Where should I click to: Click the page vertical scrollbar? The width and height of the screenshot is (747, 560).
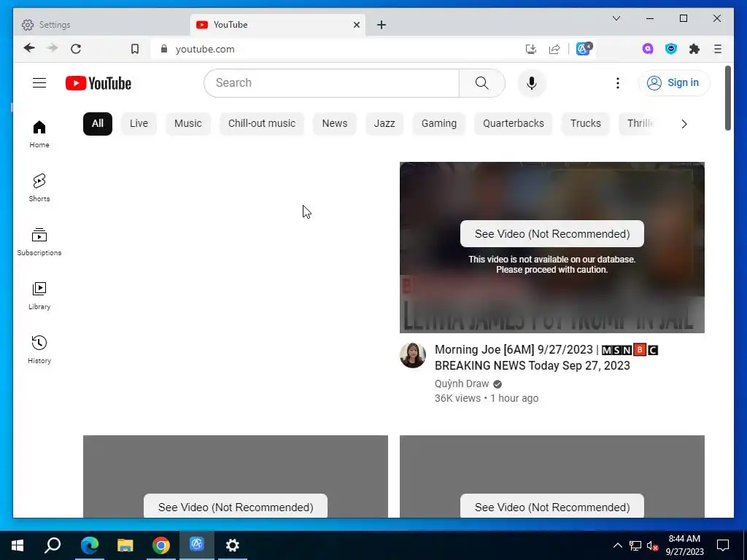727,98
